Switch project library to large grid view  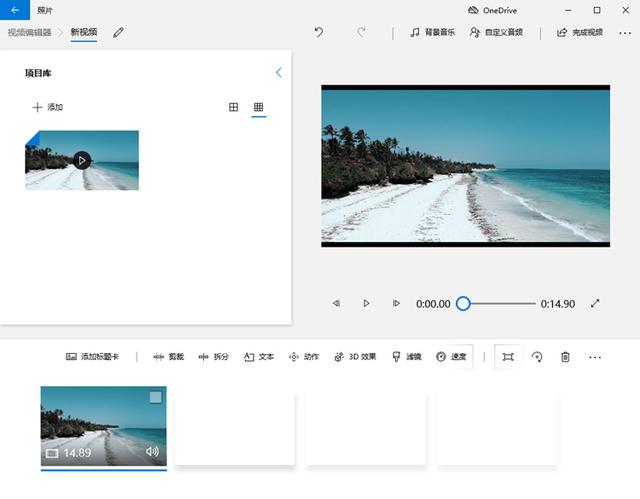pyautogui.click(x=234, y=107)
